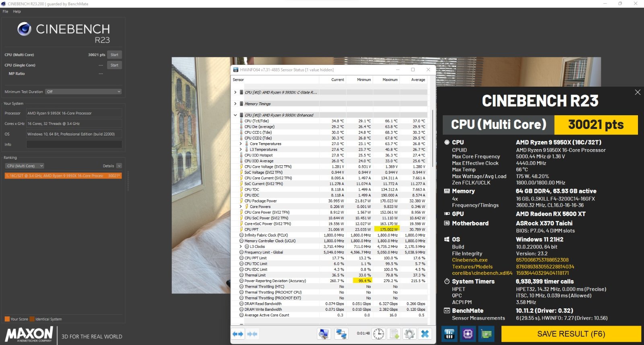Collapse the Ryzen 9 5950X Enhanced group
This screenshot has width=644, height=345.
pyautogui.click(x=235, y=115)
